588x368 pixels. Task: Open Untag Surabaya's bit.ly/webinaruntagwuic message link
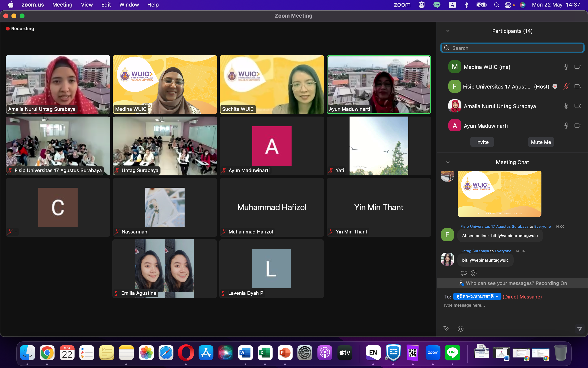[x=485, y=260]
